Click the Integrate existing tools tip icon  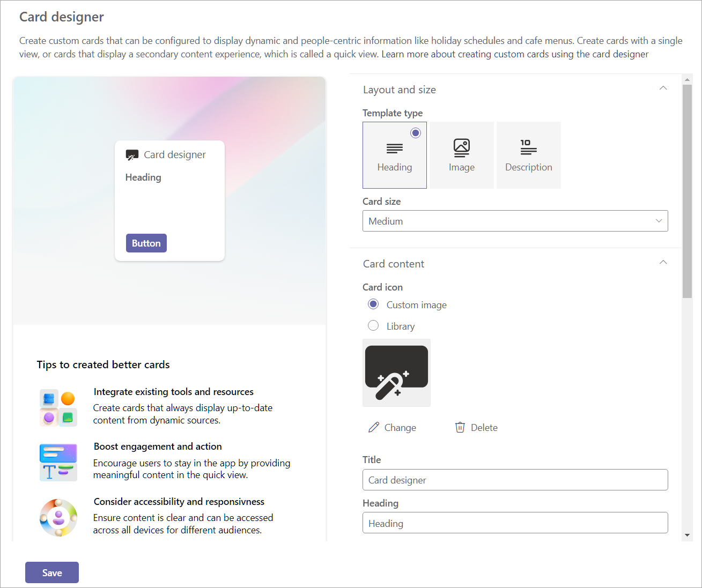(58, 408)
